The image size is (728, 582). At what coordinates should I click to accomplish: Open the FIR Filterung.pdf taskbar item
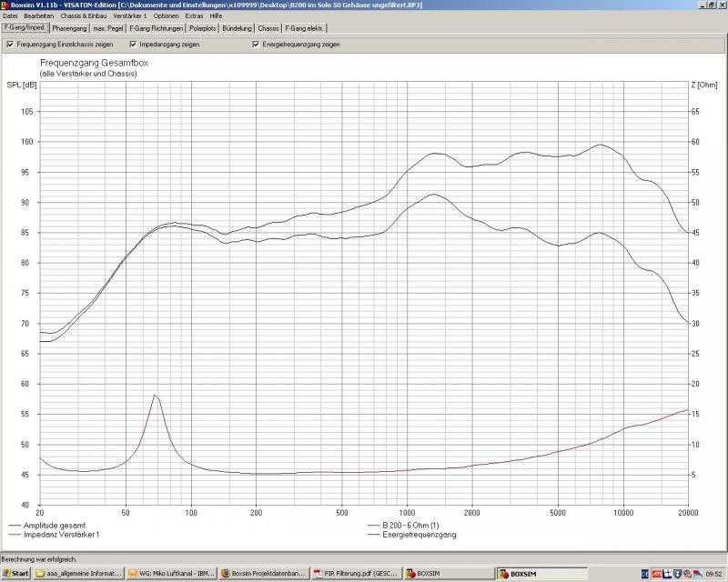[356, 574]
